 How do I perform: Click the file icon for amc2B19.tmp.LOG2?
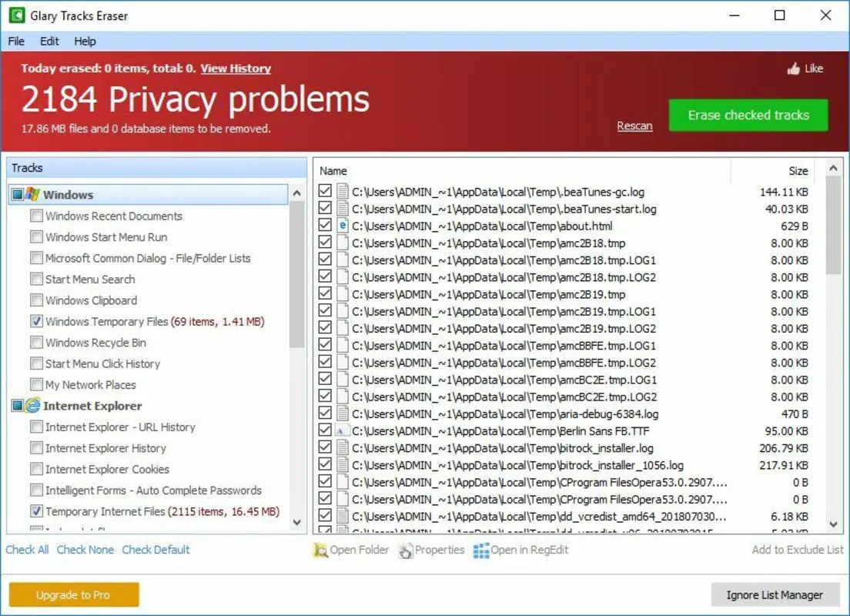point(342,328)
